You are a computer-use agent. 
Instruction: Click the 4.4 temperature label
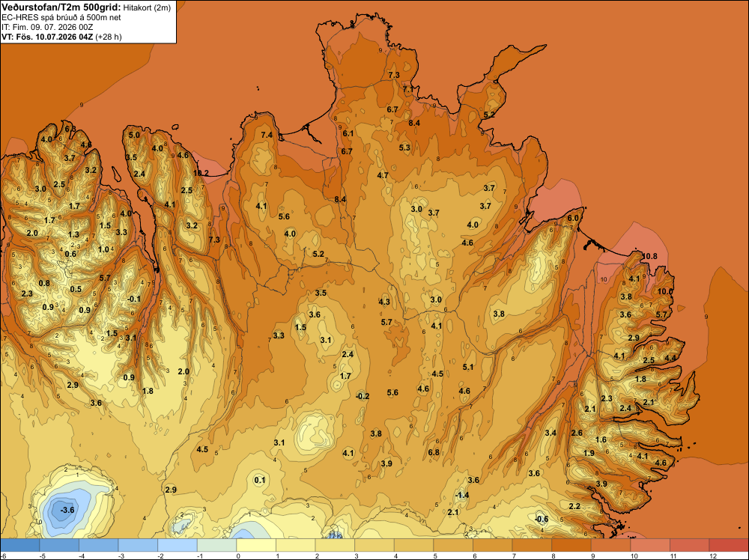670,358
